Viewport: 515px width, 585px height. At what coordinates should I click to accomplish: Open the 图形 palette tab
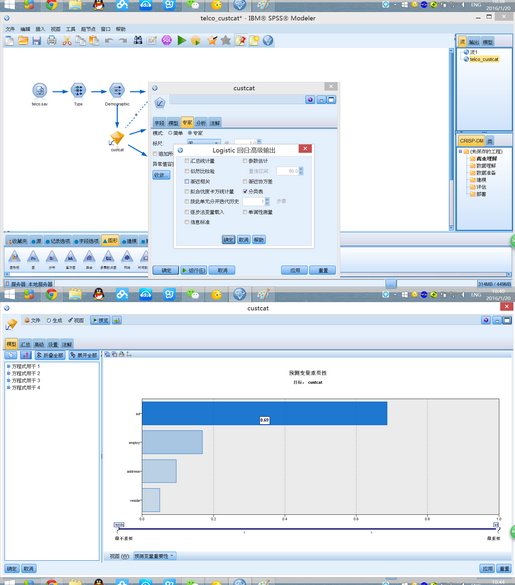coord(110,241)
